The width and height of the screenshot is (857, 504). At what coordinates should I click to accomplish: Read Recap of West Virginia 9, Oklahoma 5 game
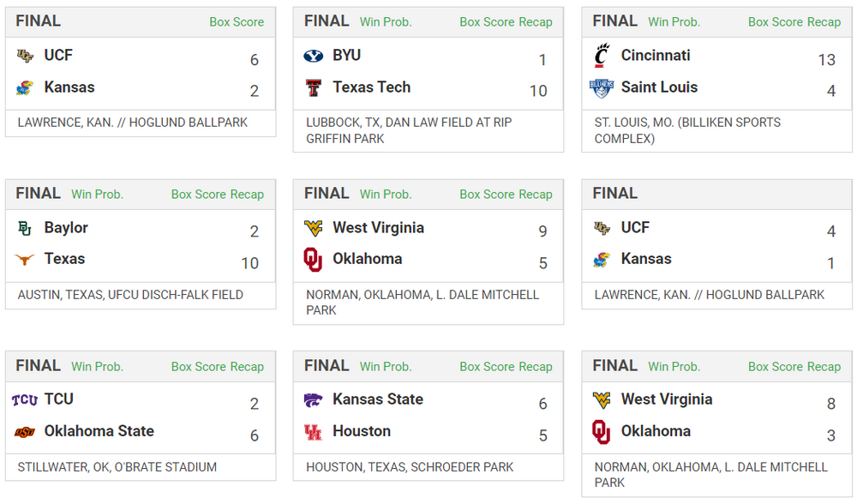point(536,195)
